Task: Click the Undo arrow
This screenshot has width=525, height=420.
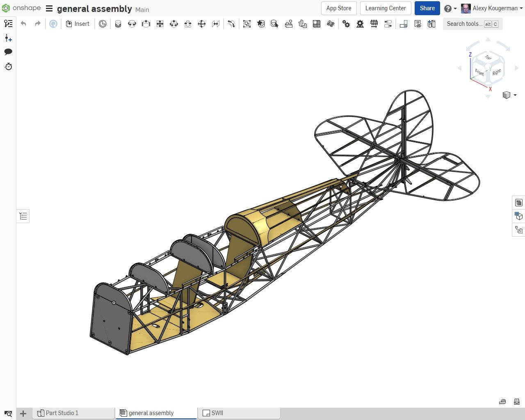Action: pyautogui.click(x=23, y=24)
